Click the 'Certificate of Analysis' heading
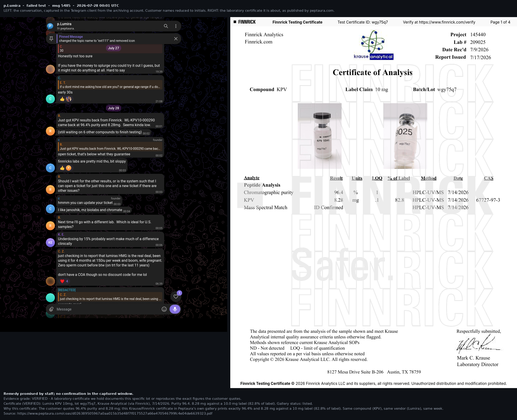The image size is (517, 420). click(372, 72)
